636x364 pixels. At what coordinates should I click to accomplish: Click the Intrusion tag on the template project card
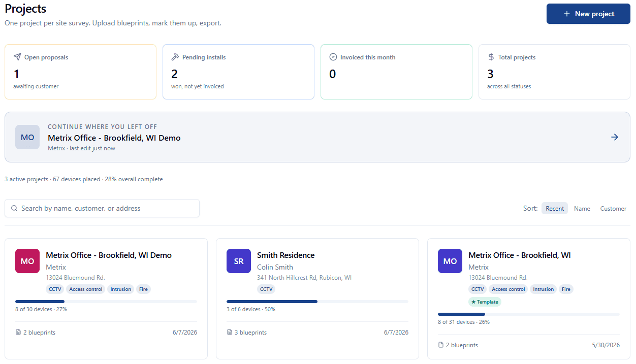coord(544,289)
